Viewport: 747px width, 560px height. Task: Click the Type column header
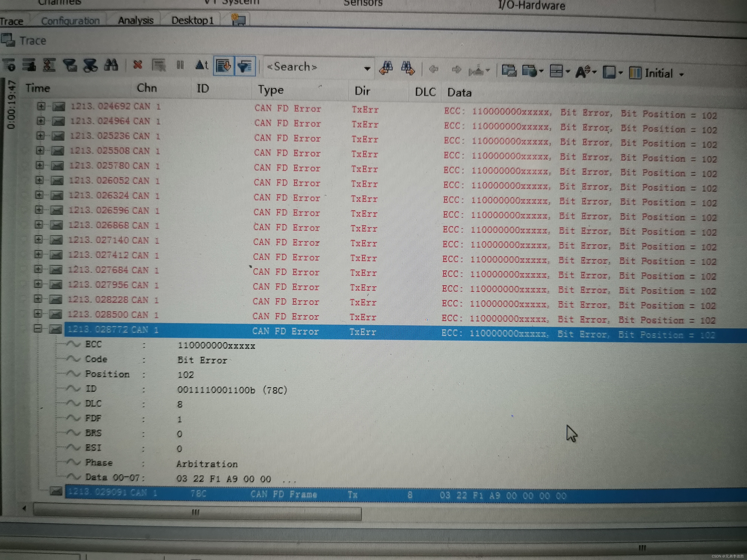coord(270,90)
